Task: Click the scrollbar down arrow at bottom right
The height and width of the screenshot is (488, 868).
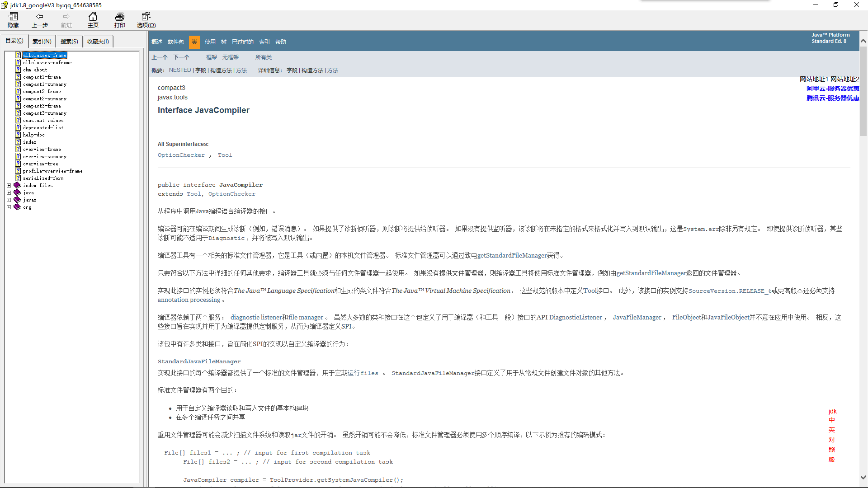Action: point(863,477)
